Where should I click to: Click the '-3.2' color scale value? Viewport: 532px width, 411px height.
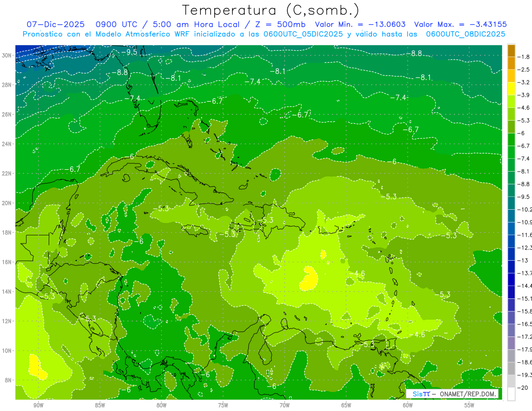(524, 82)
